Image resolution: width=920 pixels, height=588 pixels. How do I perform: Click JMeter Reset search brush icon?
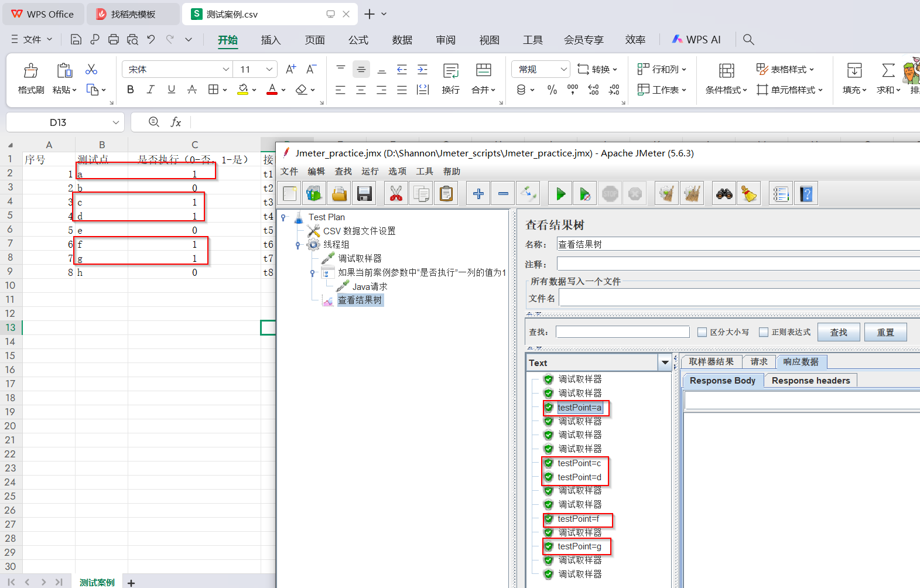[x=749, y=194]
